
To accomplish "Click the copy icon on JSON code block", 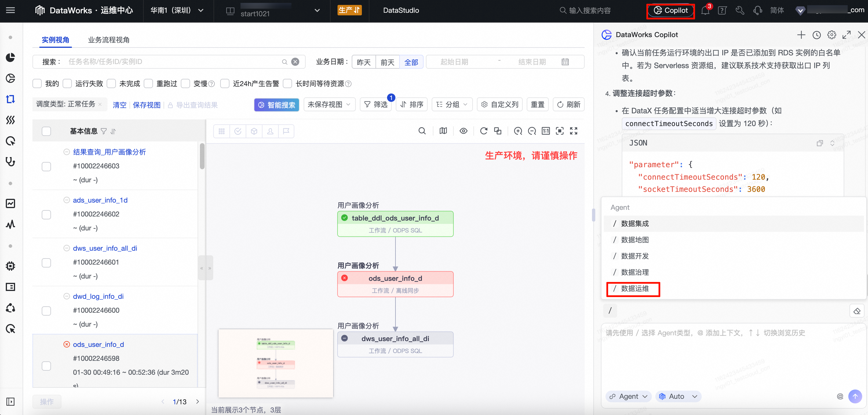I will point(820,143).
